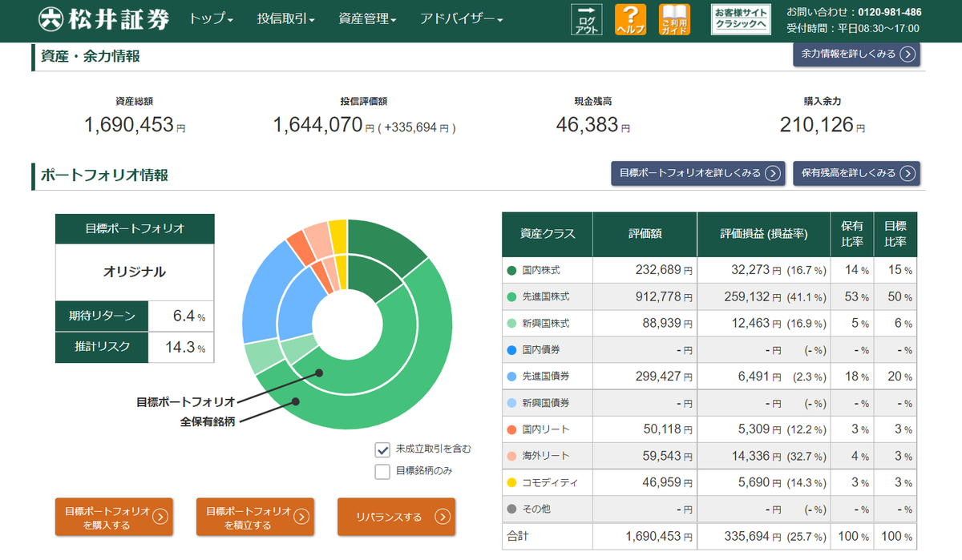Click the 資産クラス column header

click(548, 234)
